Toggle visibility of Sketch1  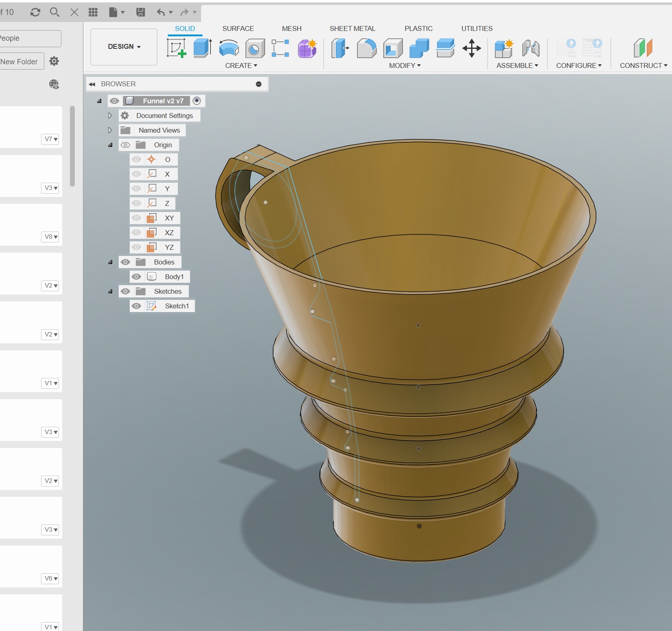pyautogui.click(x=137, y=306)
